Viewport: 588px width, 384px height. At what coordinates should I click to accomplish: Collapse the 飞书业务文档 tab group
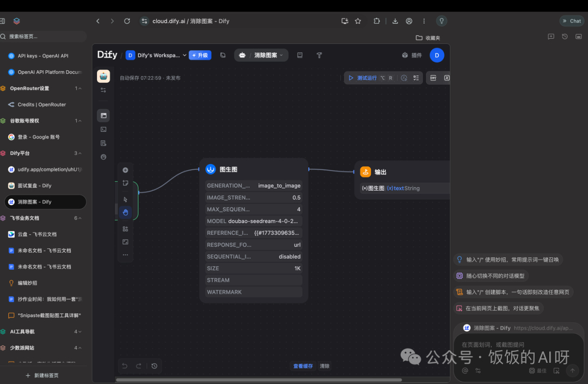click(x=81, y=218)
